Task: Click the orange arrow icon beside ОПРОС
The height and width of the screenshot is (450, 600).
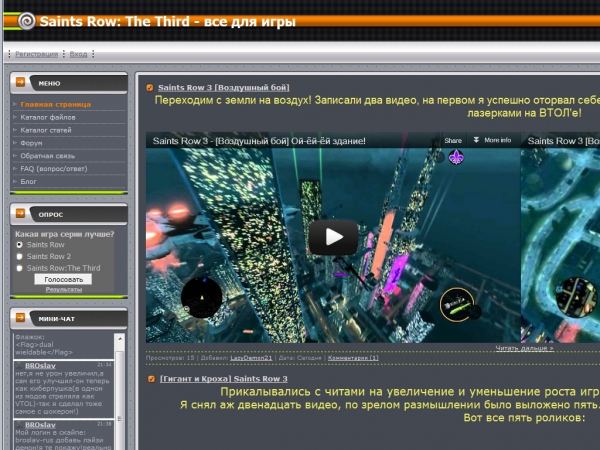Action: pos(20,214)
